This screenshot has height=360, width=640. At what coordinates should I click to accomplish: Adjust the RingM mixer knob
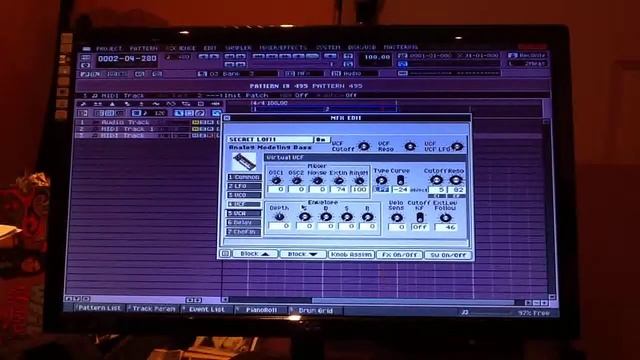(x=359, y=180)
